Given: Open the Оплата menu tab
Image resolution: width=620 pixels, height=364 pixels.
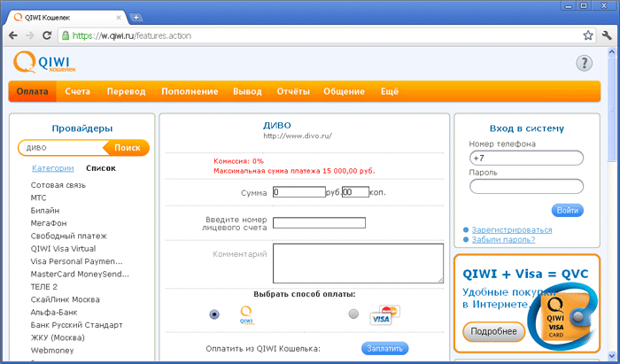Looking at the screenshot, I should [x=33, y=92].
